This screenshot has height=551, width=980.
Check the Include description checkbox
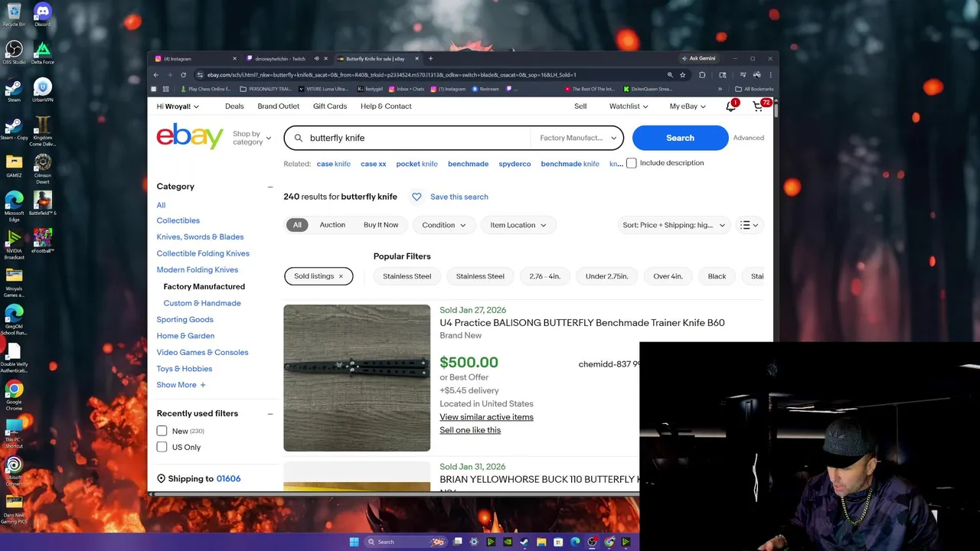click(631, 163)
